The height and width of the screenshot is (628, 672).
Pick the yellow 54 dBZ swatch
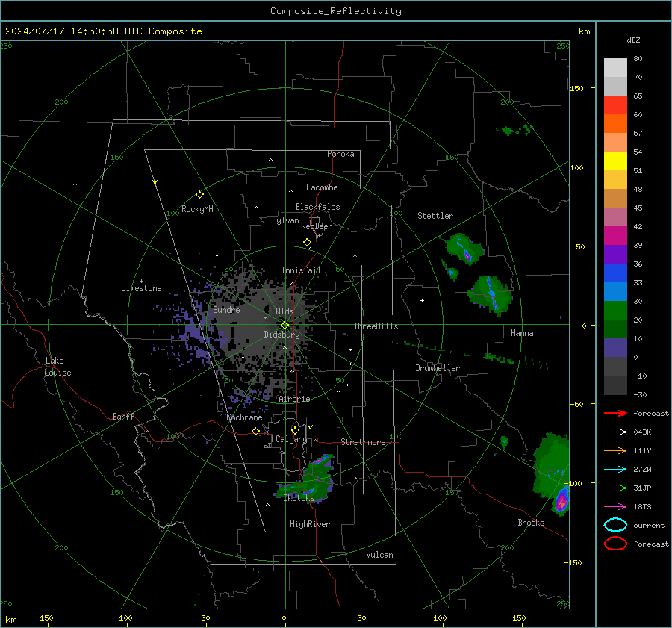click(x=615, y=161)
